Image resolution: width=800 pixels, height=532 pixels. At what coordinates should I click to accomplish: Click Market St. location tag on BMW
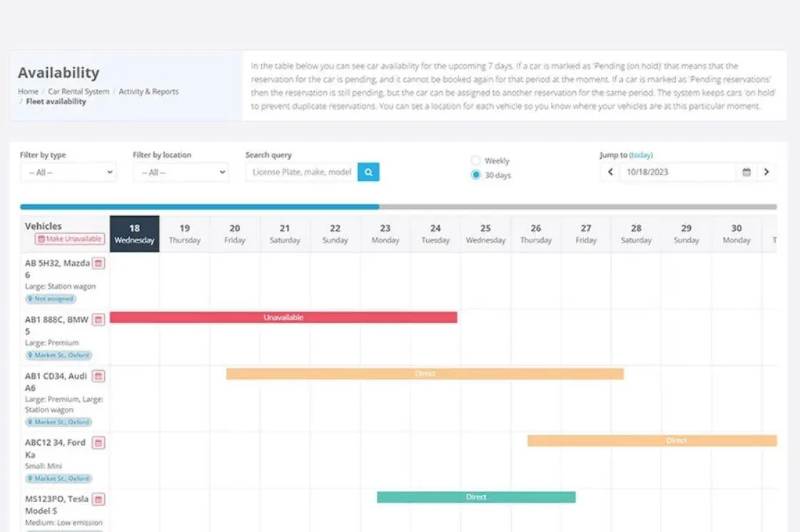coord(59,355)
